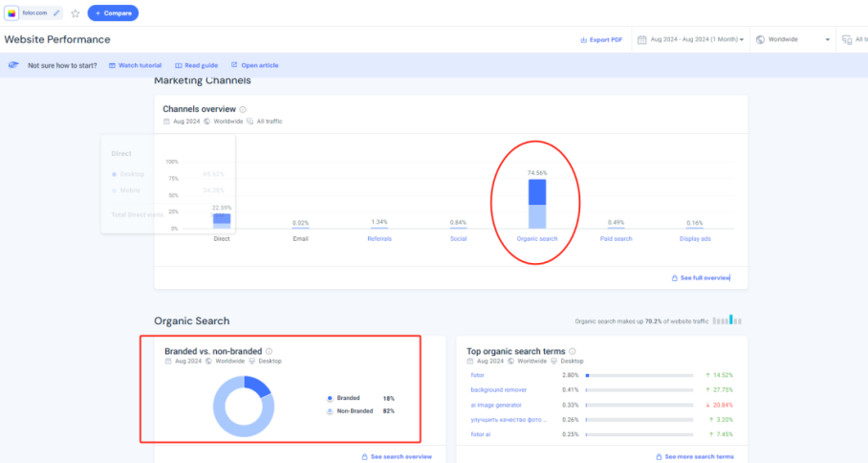Click the pencil edit icon beside fotor.com
This screenshot has width=868, height=463.
58,13
